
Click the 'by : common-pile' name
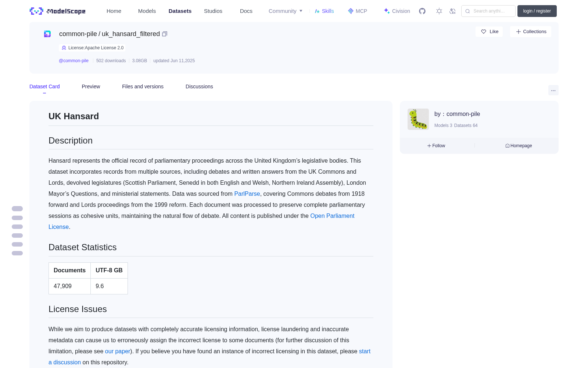[x=457, y=114]
